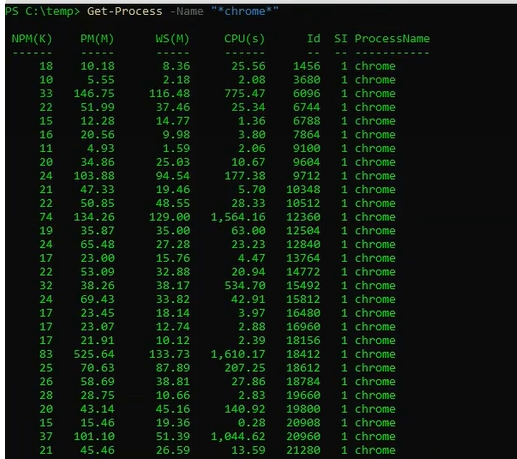Click the PM(M) column header
Image resolution: width=517 pixels, height=459 pixels.
click(97, 39)
